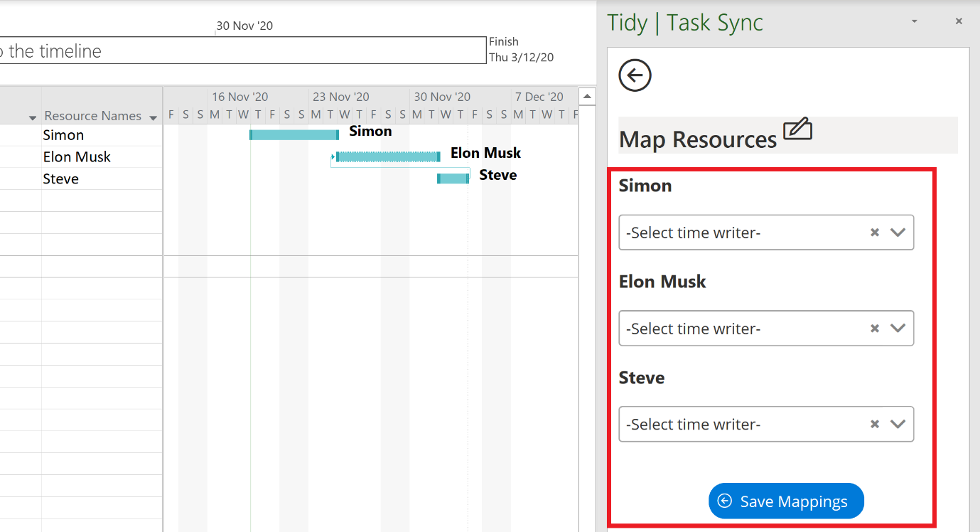Screen dimensions: 980x532
Task: Select the Steve resource row
Action: [60, 179]
